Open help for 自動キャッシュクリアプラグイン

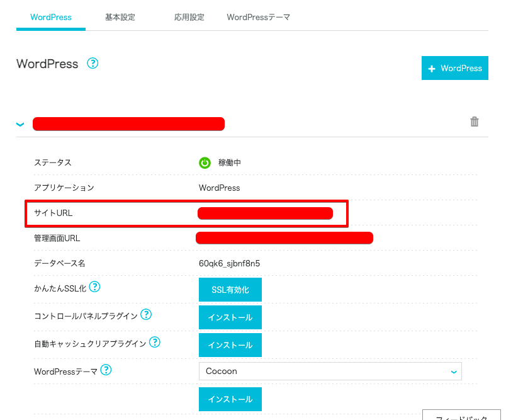point(155,342)
